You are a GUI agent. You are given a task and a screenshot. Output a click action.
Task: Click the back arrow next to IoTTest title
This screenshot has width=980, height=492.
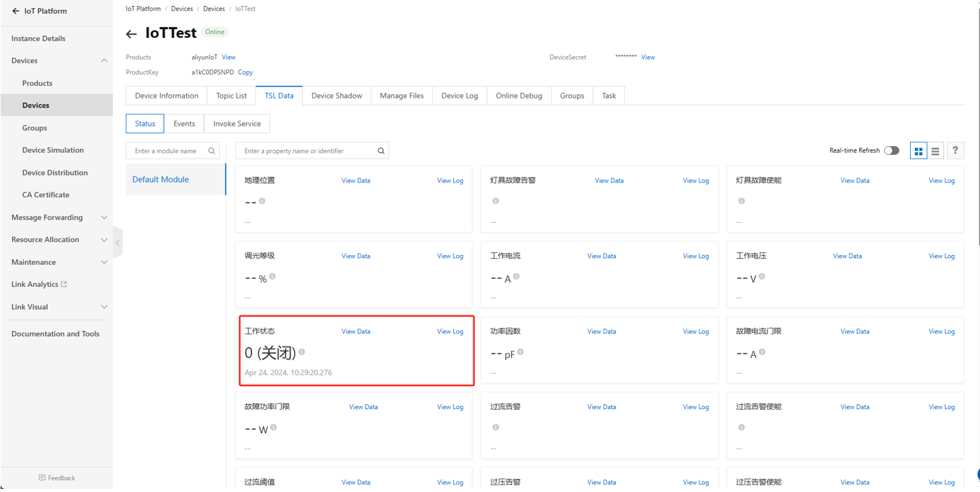(131, 34)
